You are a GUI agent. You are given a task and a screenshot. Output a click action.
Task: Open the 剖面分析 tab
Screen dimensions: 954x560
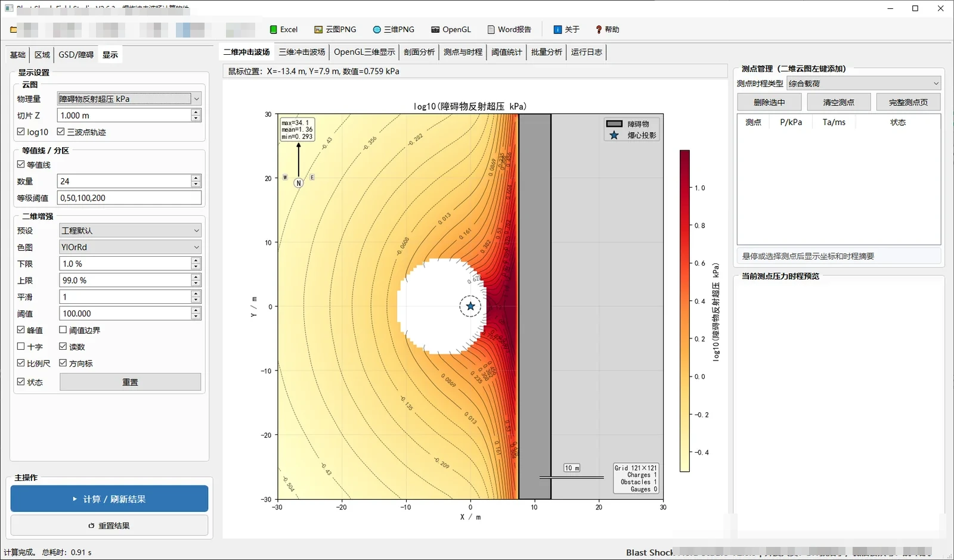[419, 52]
